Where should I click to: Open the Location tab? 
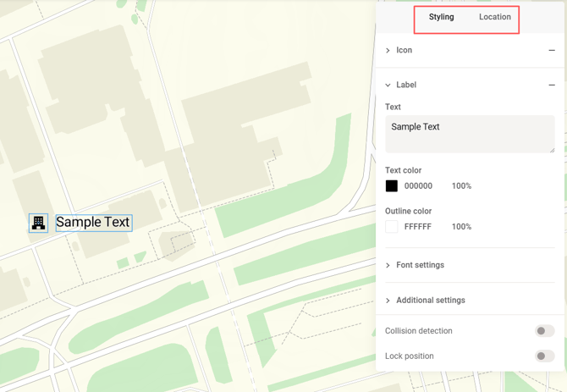click(x=494, y=17)
